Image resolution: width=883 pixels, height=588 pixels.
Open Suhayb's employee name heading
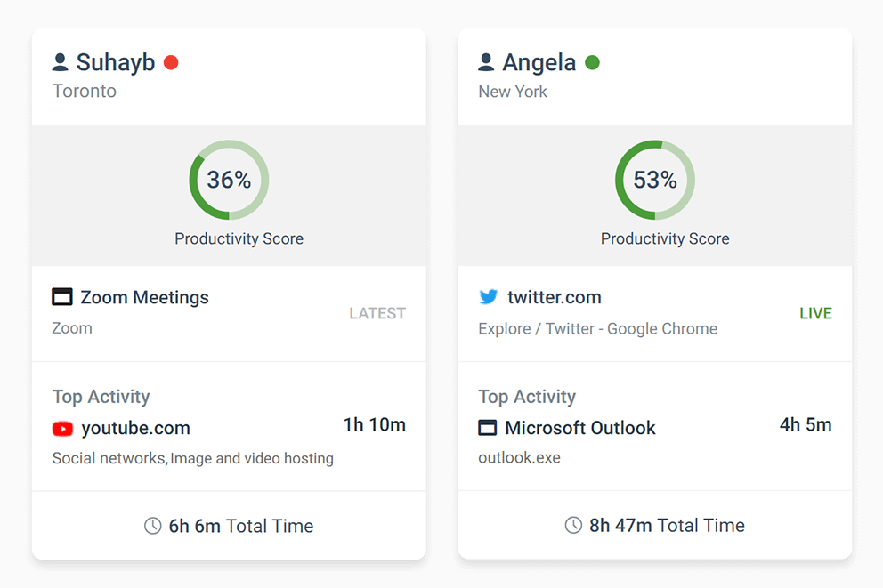coord(116,62)
